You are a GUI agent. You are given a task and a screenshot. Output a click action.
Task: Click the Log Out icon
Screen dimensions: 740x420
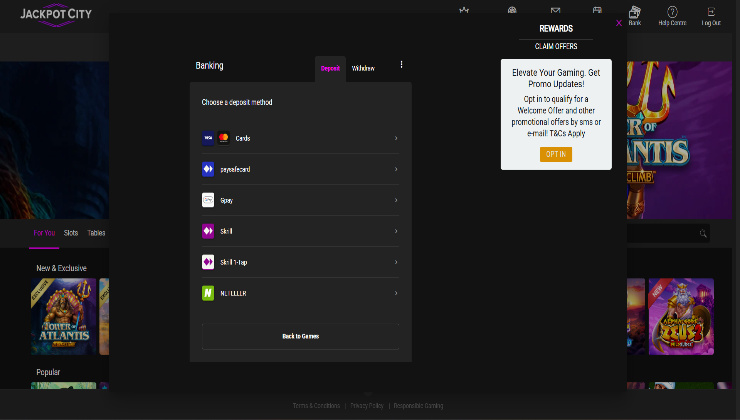[711, 12]
